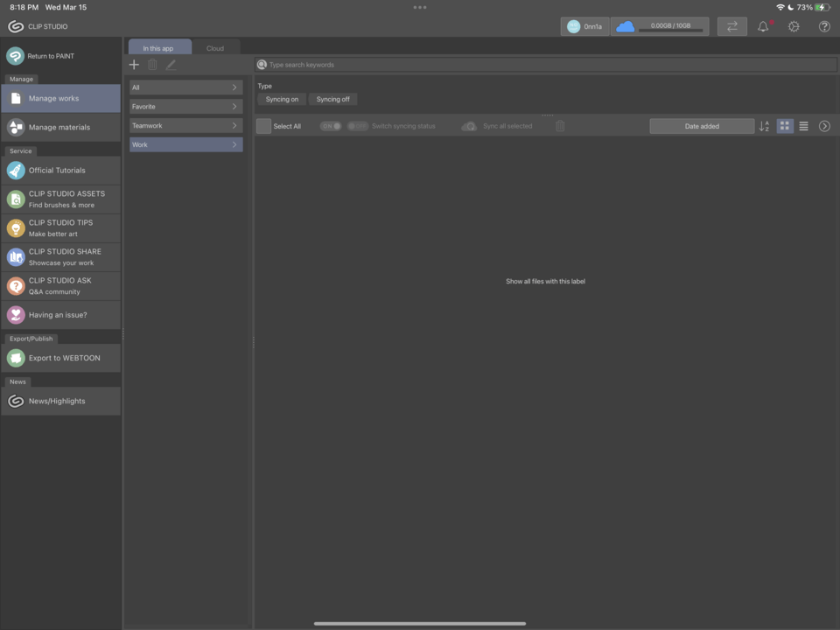
Task: Expand the All label category
Action: tap(185, 87)
